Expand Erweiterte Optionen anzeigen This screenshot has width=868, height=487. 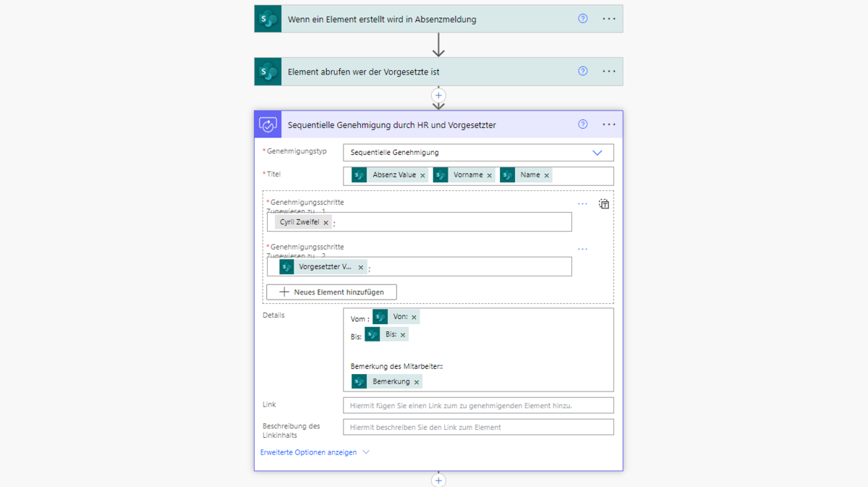click(x=315, y=452)
